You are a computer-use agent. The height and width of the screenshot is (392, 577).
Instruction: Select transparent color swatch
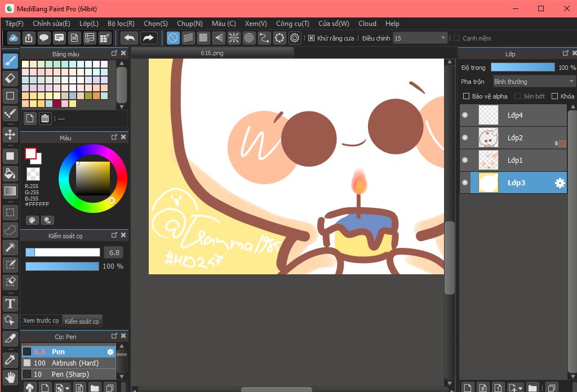tap(33, 174)
